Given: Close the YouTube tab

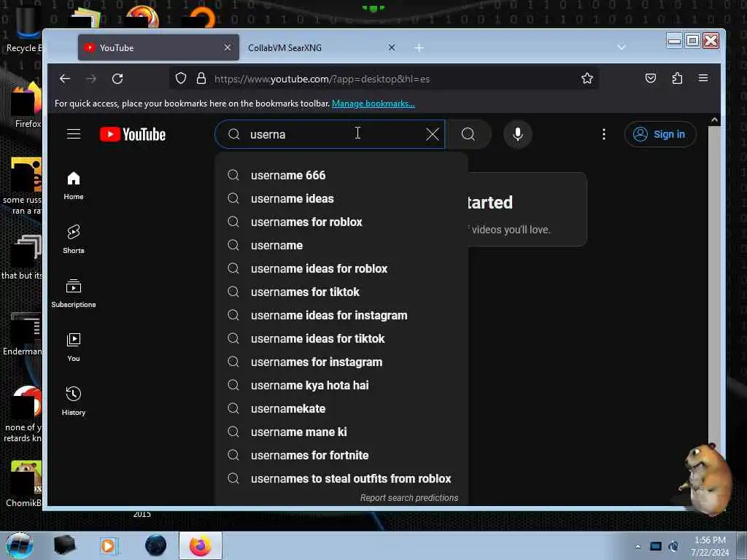Looking at the screenshot, I should click(x=228, y=47).
